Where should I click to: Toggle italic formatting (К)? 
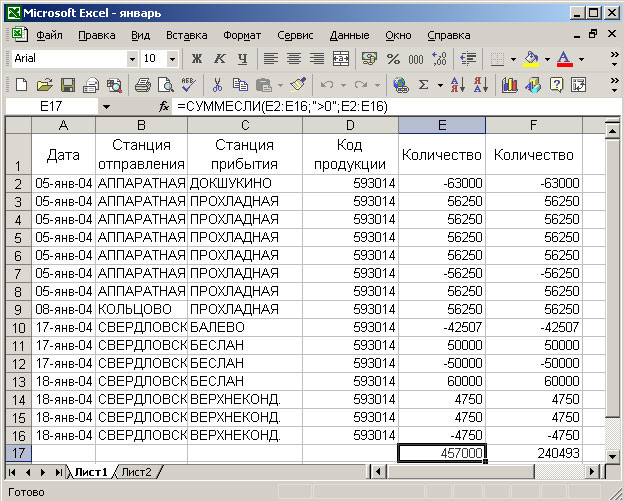[219, 59]
